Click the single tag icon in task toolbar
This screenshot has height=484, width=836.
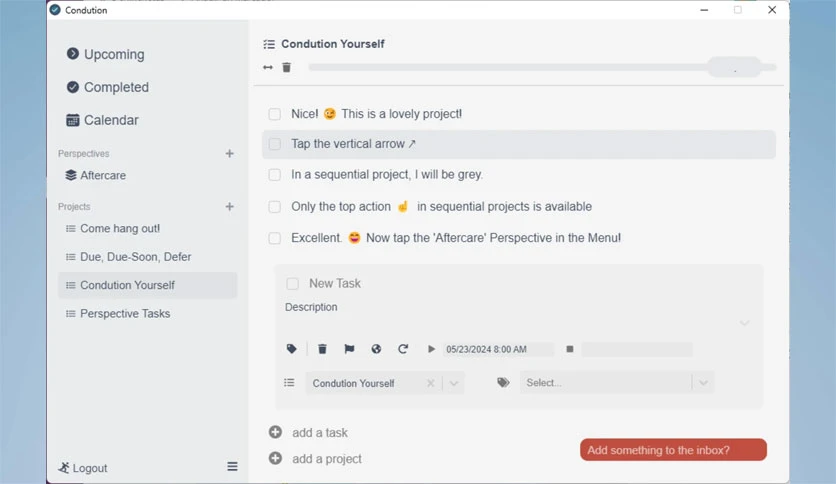(291, 349)
